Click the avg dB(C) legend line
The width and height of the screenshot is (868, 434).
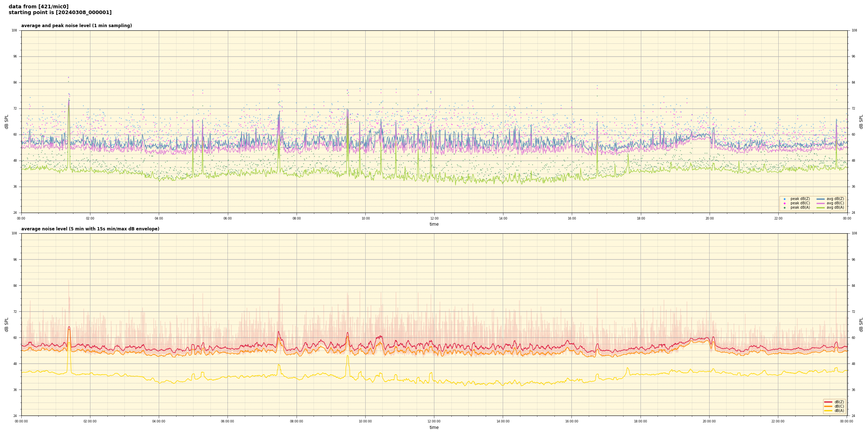tap(821, 203)
